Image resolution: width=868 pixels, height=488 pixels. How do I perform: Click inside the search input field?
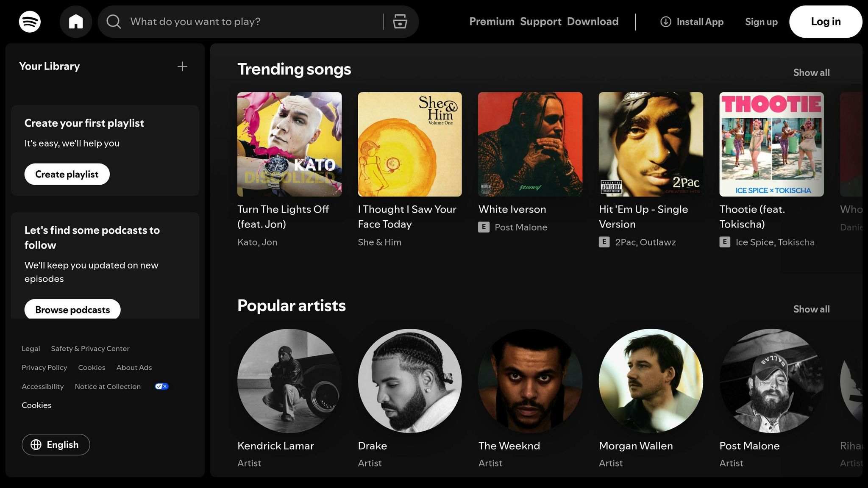(237, 22)
